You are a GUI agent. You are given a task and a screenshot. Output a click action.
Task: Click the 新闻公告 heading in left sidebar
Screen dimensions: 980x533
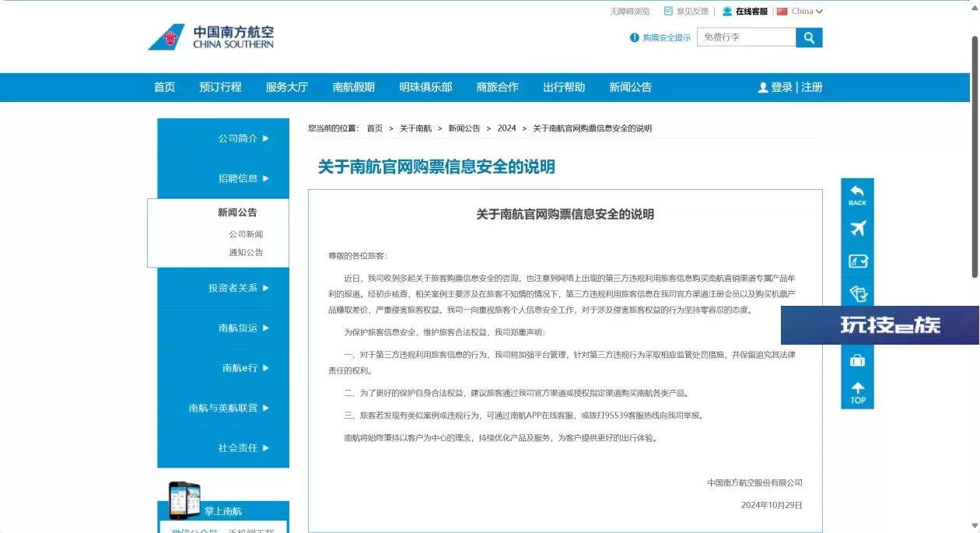[x=237, y=212]
